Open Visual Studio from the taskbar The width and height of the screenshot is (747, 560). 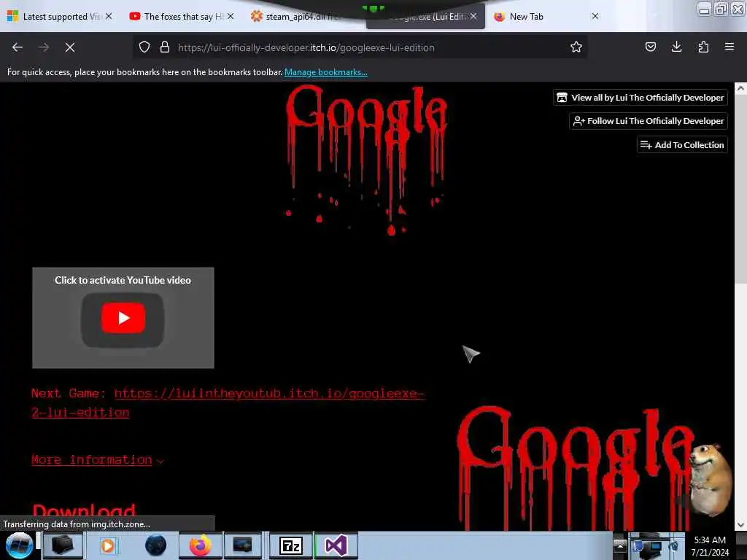(x=336, y=545)
